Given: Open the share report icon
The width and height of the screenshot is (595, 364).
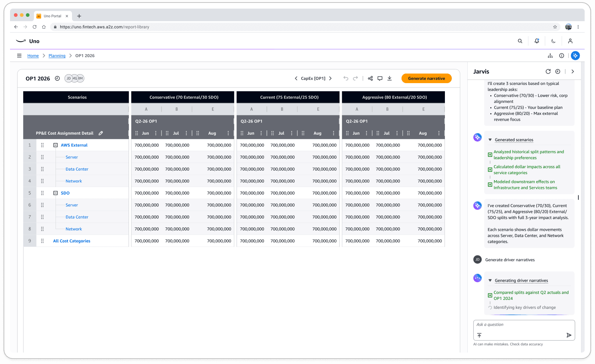Looking at the screenshot, I should 370,78.
